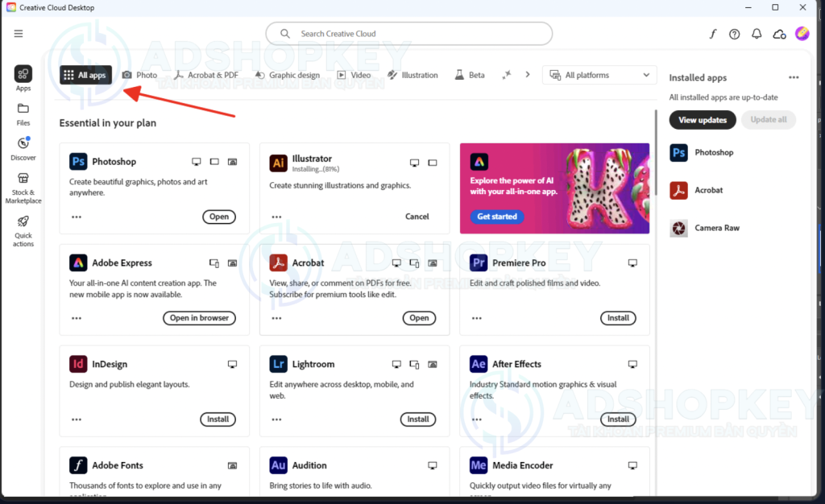Click the Search Creative Cloud field
This screenshot has height=504, width=825.
(x=408, y=34)
